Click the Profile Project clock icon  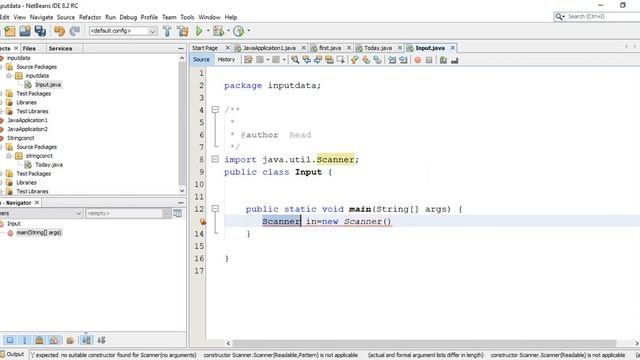point(239,31)
